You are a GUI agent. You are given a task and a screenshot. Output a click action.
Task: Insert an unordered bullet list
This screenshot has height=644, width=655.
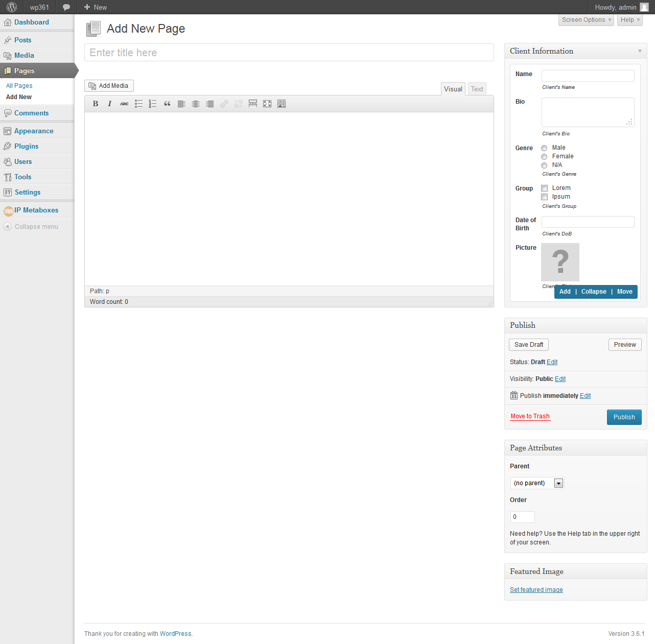(138, 104)
